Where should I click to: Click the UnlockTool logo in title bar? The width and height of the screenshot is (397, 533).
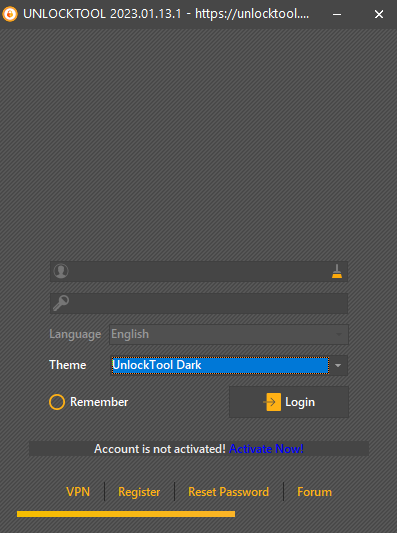tap(10, 14)
